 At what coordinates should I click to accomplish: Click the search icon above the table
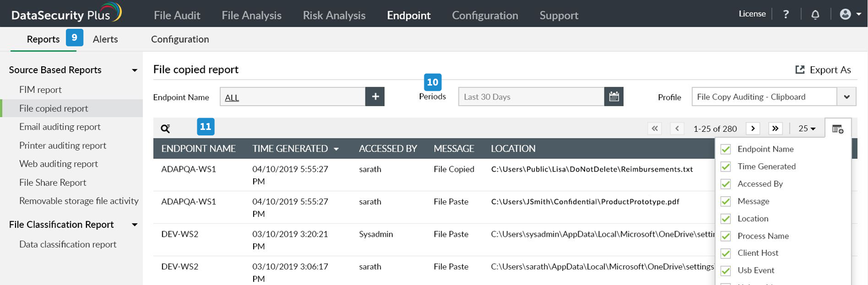pyautogui.click(x=165, y=128)
